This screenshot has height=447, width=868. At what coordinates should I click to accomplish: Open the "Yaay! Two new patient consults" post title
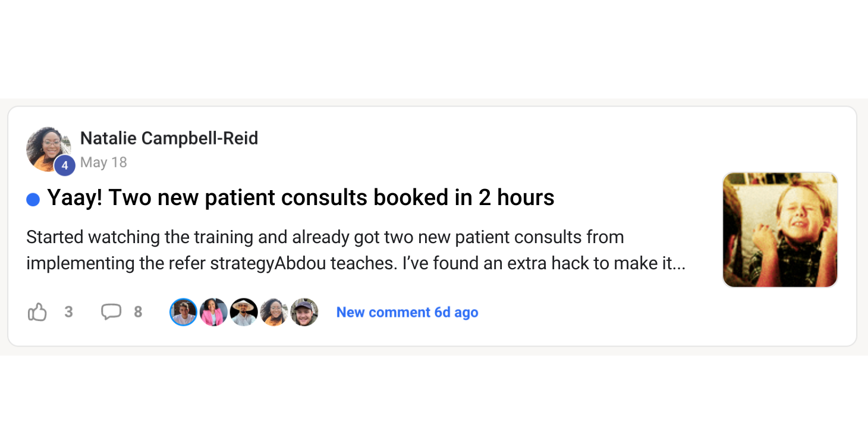[301, 198]
